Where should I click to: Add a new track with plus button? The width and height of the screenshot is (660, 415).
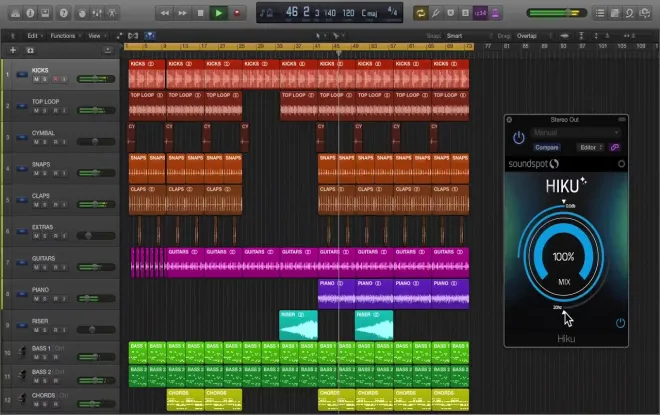coord(13,50)
